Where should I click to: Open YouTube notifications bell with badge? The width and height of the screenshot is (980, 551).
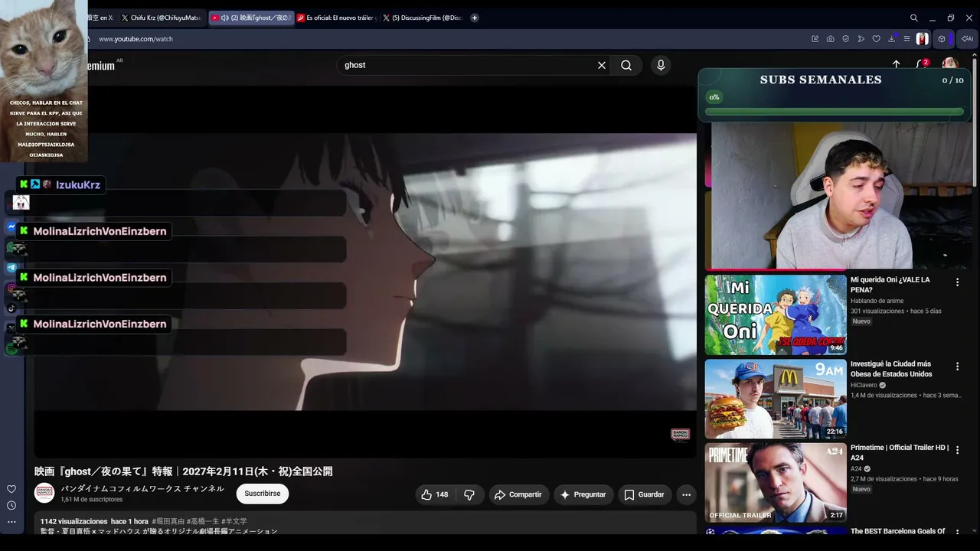tap(922, 64)
